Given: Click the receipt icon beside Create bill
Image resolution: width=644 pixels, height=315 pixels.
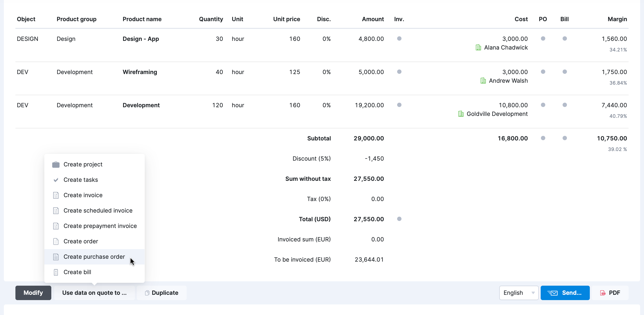Looking at the screenshot, I should [x=56, y=272].
